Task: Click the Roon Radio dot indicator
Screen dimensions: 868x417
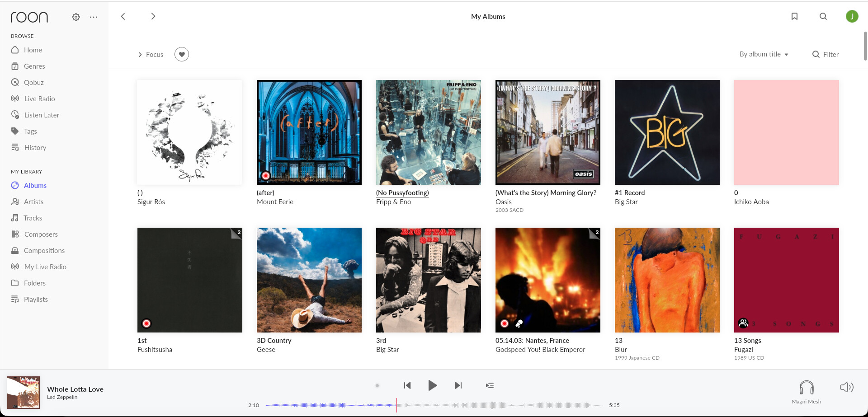Action: point(377,385)
